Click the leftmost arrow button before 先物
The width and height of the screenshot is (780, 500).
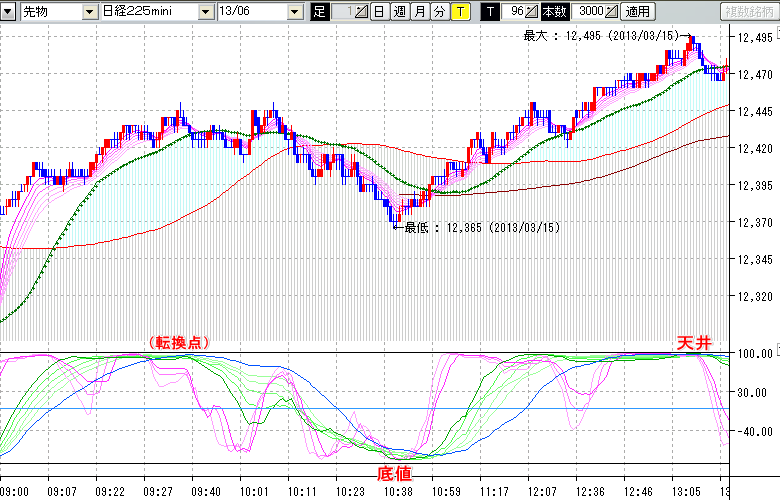[9, 12]
